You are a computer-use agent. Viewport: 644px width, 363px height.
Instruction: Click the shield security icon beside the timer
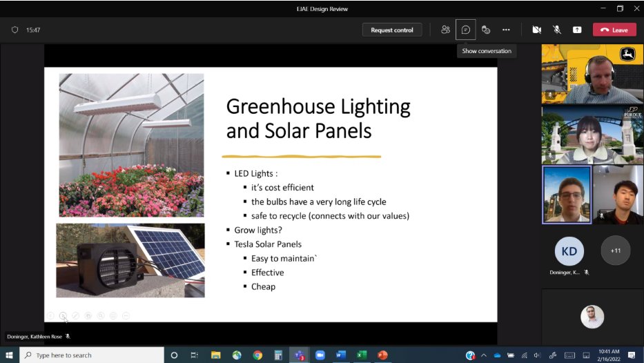[14, 30]
